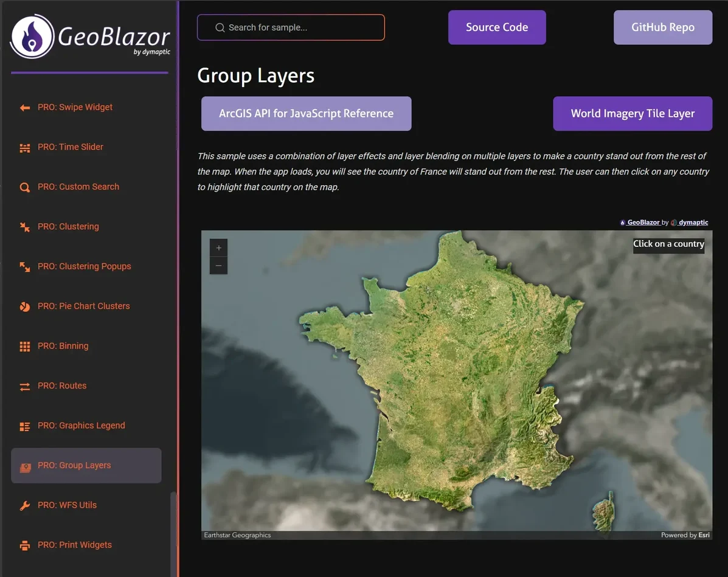Select the grid icon next to PRO: Binning
Viewport: 728px width, 577px height.
(x=24, y=346)
